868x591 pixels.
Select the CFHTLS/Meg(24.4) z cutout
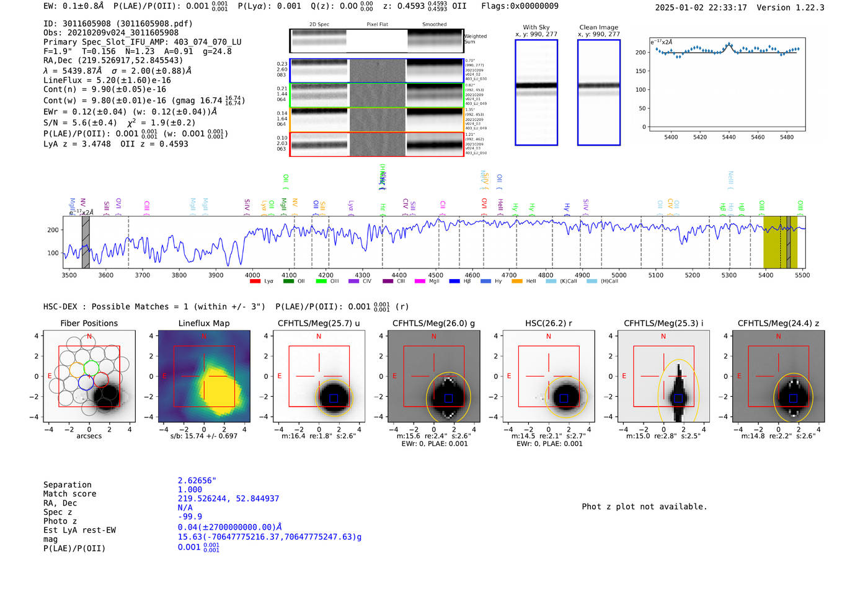point(779,376)
